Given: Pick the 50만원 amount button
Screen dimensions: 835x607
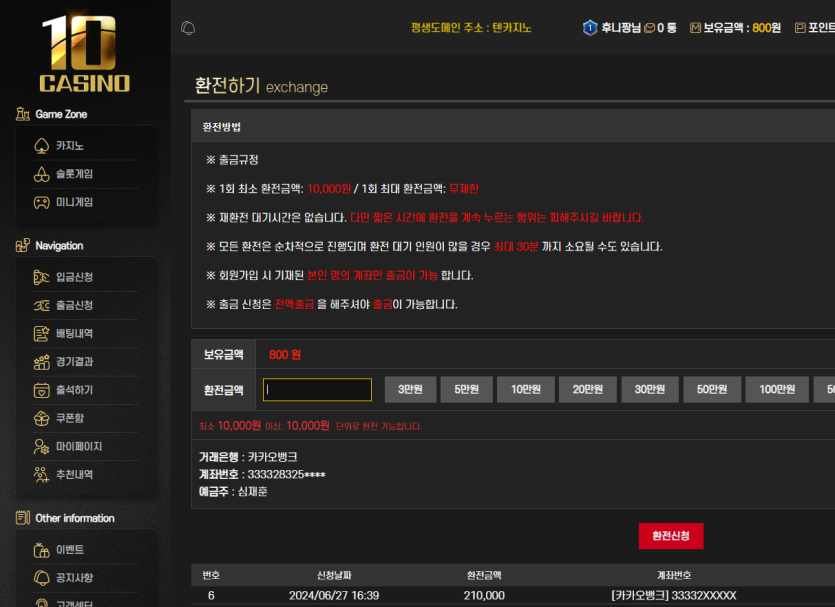Looking at the screenshot, I should coord(712,389).
